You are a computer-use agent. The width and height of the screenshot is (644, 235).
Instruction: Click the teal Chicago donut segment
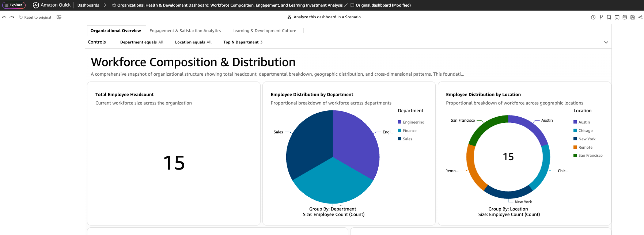(x=543, y=169)
